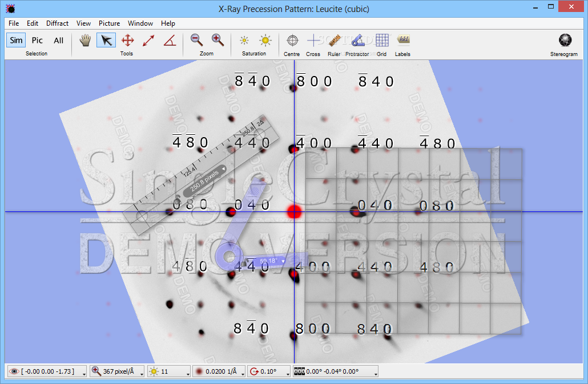Click the Zoom out magnifier
Viewport: 588px width, 384px height.
coord(196,40)
